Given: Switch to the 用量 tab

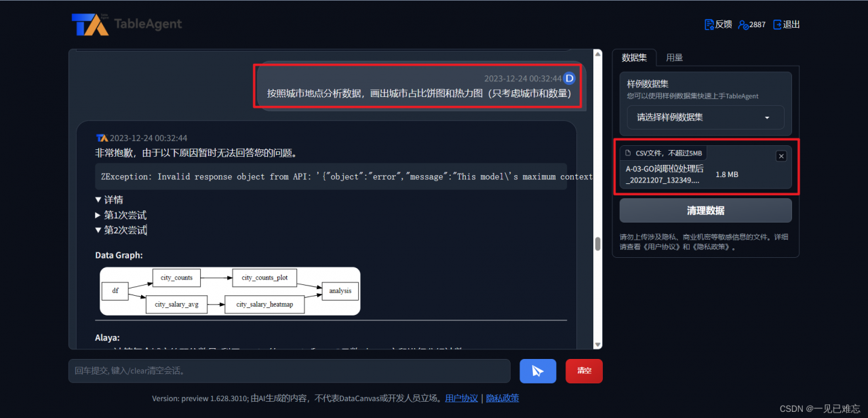Looking at the screenshot, I should coord(675,57).
